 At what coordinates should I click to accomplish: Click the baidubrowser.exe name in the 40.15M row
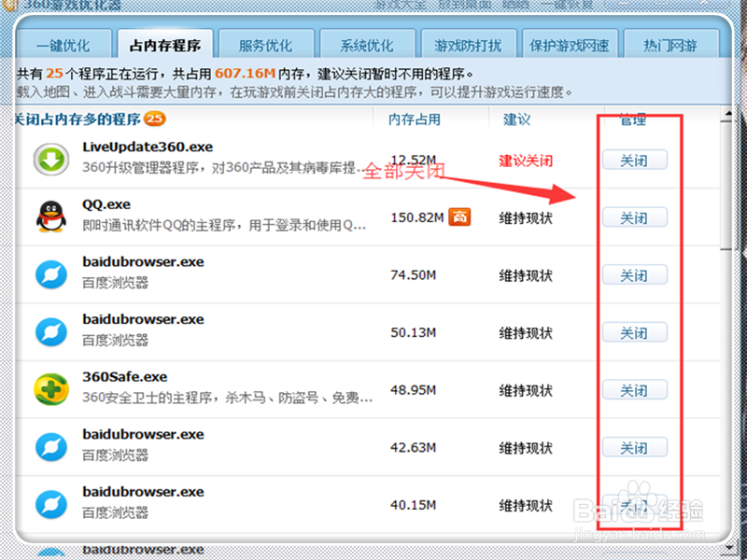point(143,492)
